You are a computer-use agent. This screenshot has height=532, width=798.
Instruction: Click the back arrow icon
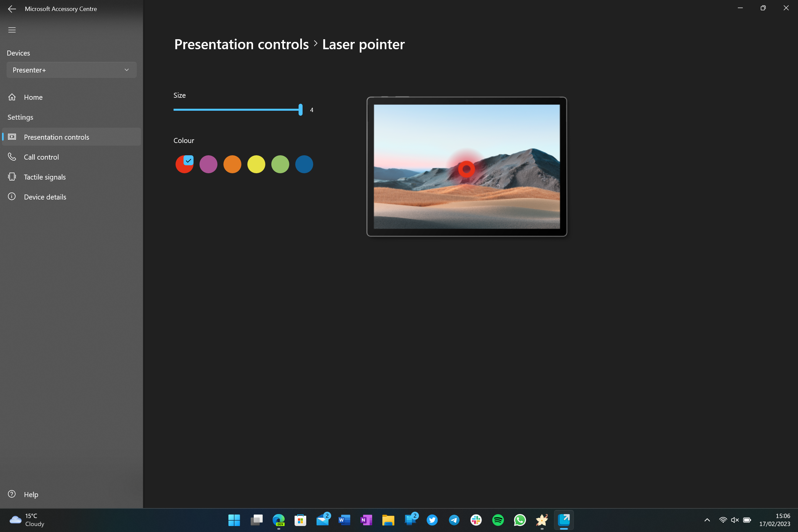coord(12,9)
